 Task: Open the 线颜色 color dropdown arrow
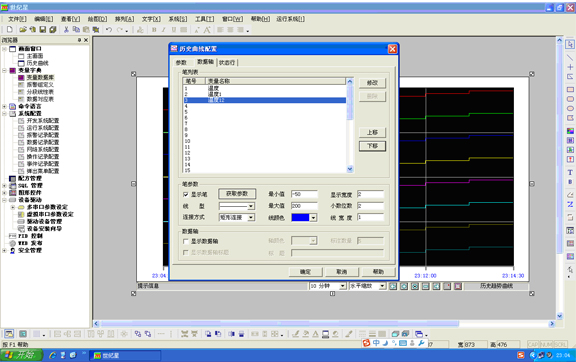(313, 218)
